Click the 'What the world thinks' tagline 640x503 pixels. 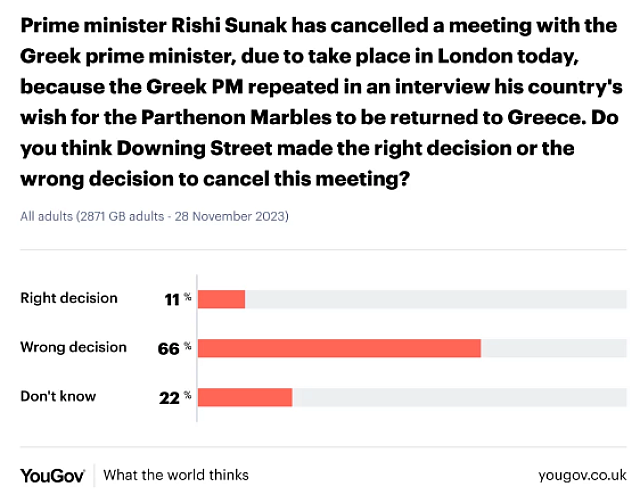176,475
